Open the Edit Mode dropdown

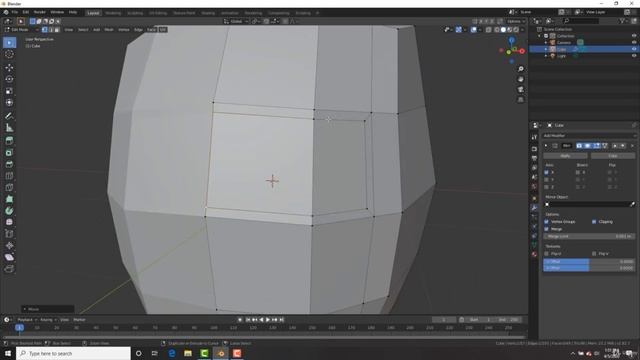pos(21,30)
